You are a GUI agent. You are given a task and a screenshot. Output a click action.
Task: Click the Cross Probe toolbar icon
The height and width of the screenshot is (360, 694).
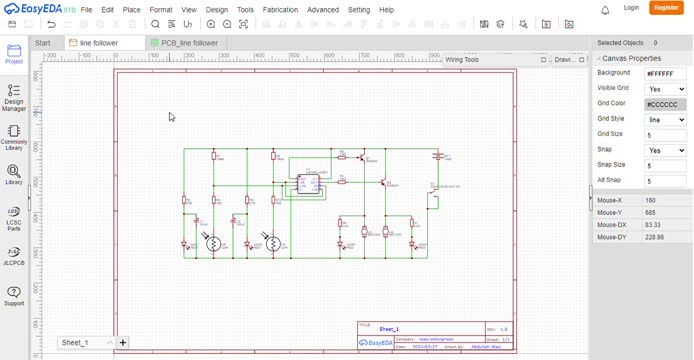(x=523, y=24)
